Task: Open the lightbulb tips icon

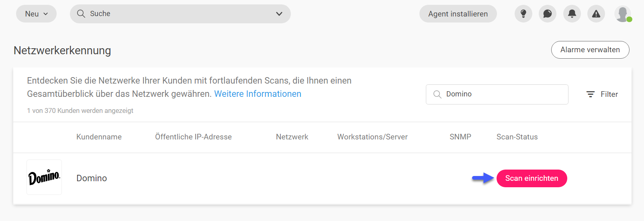Action: 523,14
